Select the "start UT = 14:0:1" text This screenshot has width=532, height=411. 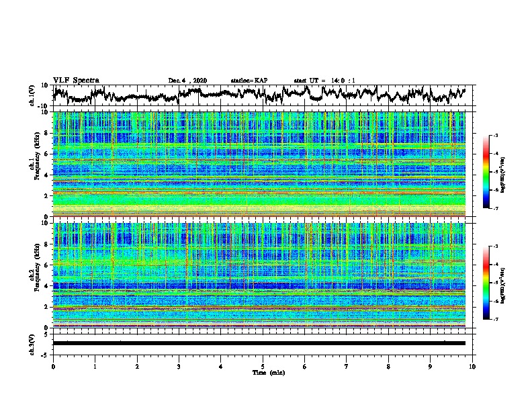(x=324, y=81)
